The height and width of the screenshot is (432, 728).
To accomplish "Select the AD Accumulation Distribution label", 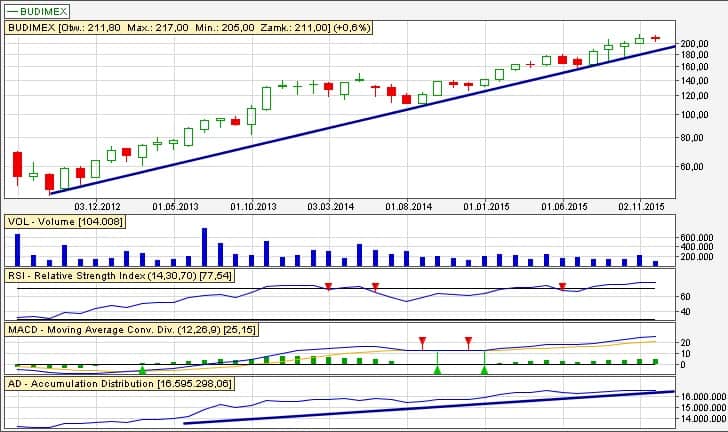I will pyautogui.click(x=119, y=382).
